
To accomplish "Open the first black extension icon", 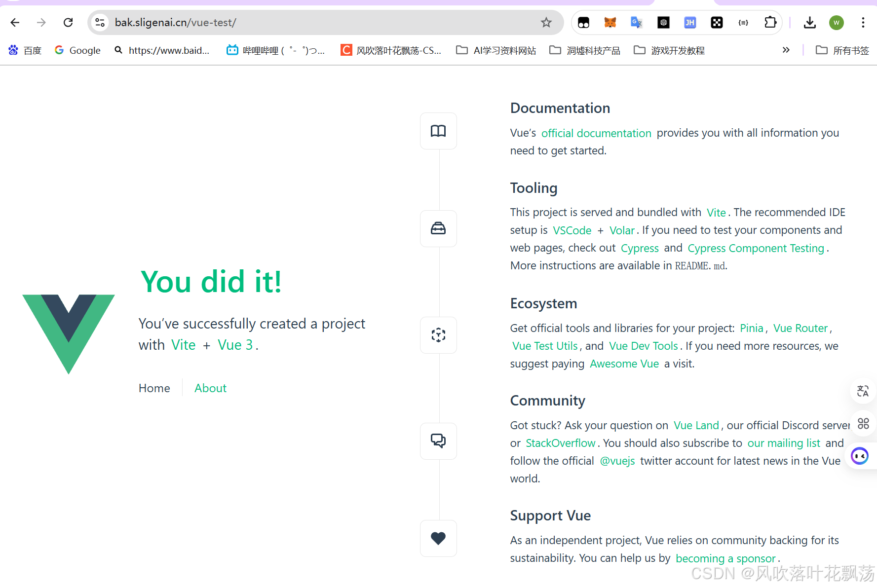I will pos(583,22).
